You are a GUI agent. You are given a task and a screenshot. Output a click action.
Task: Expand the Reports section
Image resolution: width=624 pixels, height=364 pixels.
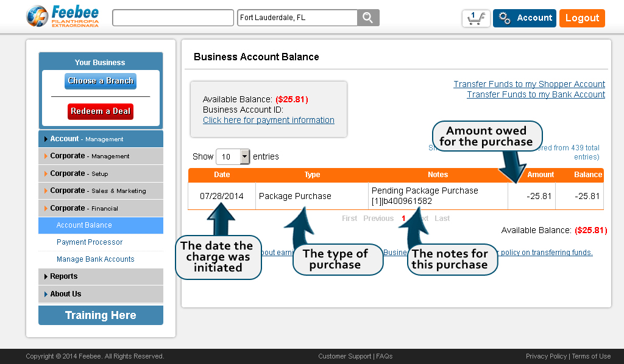(x=101, y=276)
